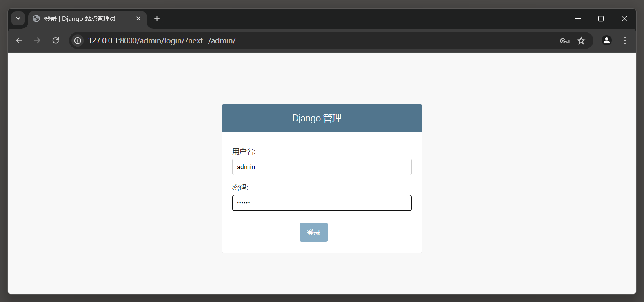Image resolution: width=644 pixels, height=302 pixels.
Task: Open the saved passwords key icon
Action: [565, 40]
